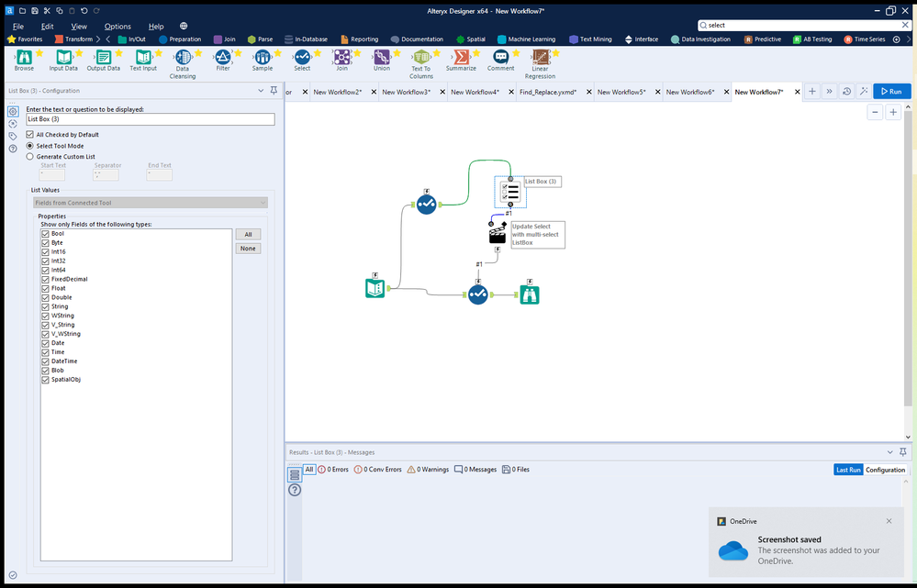Viewport: 917px width, 588px height.
Task: Select the Filter tool icon
Action: [x=223, y=57]
